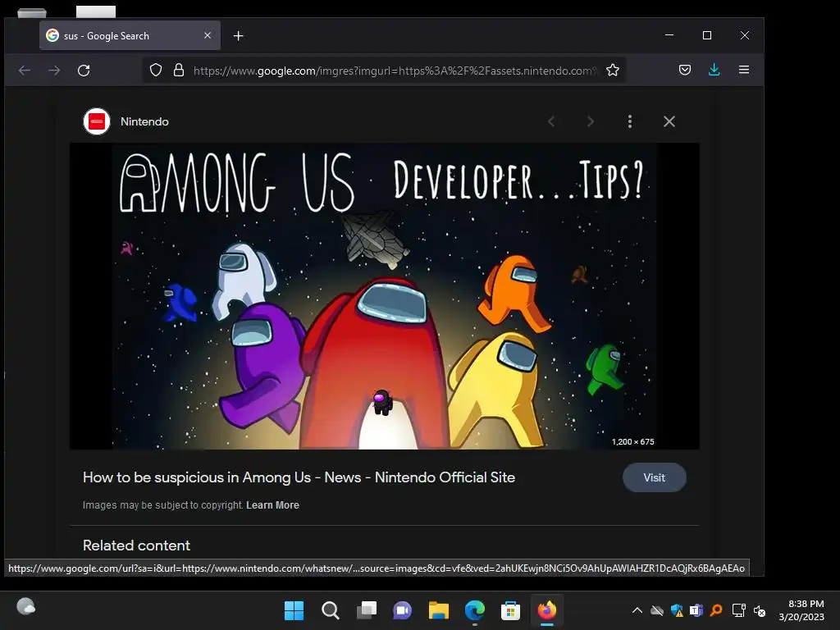This screenshot has height=630, width=840.
Task: Open the image preview more options menu
Action: click(x=630, y=121)
